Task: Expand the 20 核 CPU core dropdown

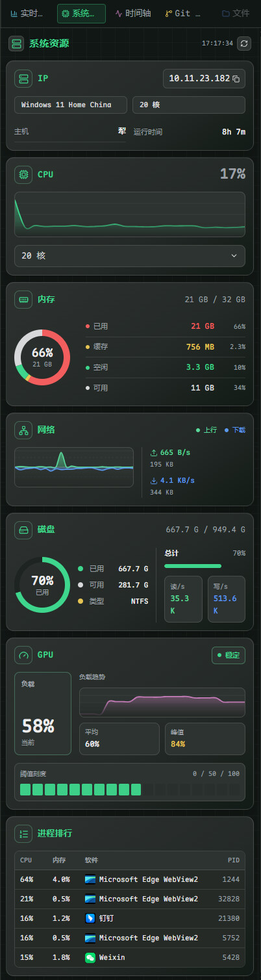Action: 130,256
